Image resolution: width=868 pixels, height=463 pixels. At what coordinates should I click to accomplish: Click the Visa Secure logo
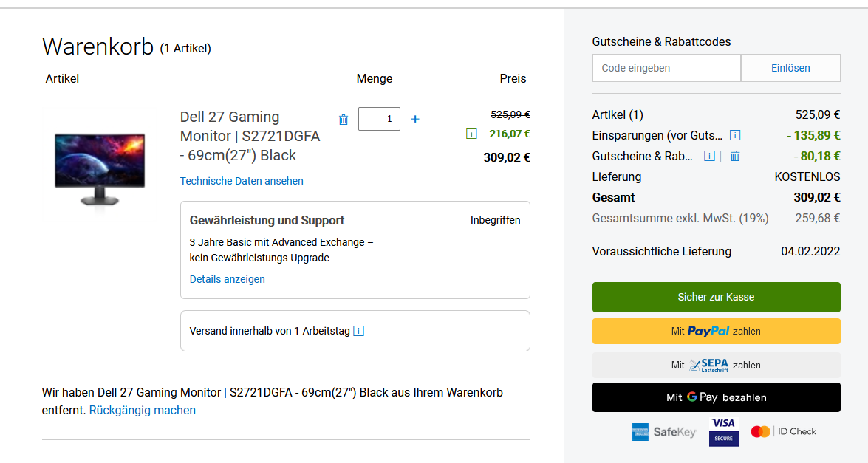pyautogui.click(x=723, y=432)
